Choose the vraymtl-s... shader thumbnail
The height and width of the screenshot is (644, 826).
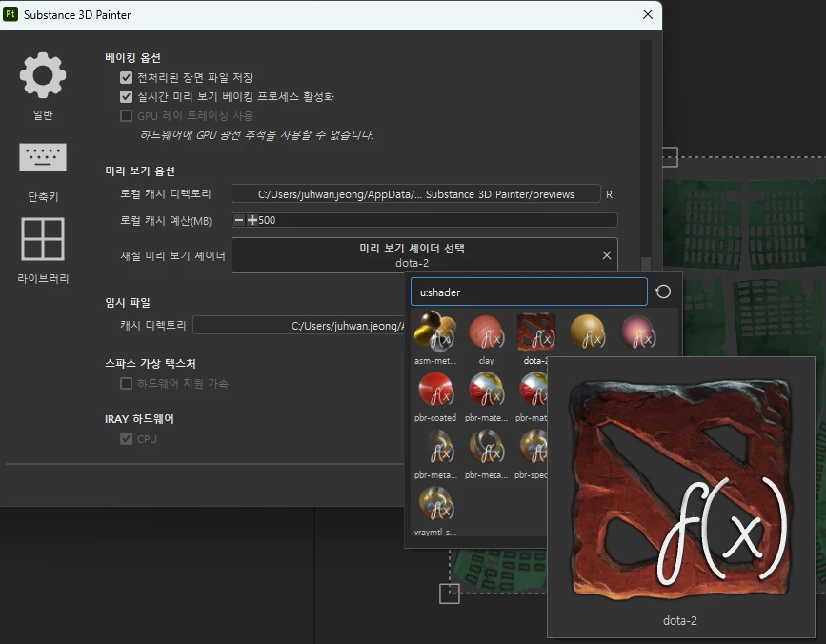coord(435,504)
